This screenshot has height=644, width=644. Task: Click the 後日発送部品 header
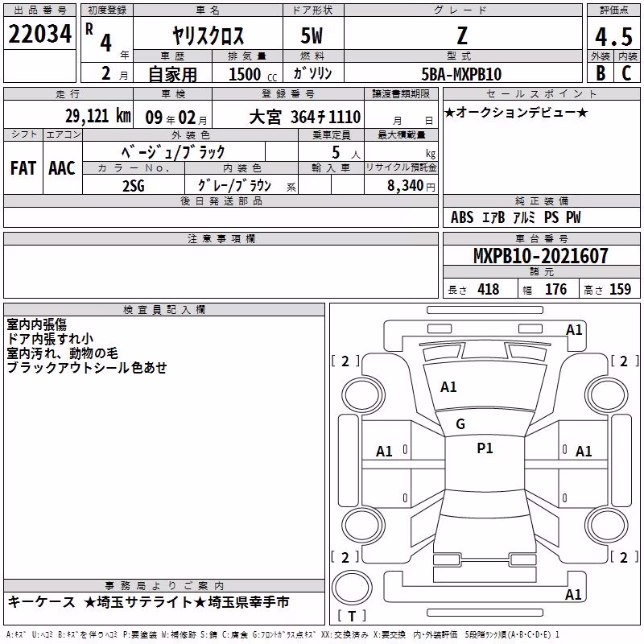[x=221, y=201]
